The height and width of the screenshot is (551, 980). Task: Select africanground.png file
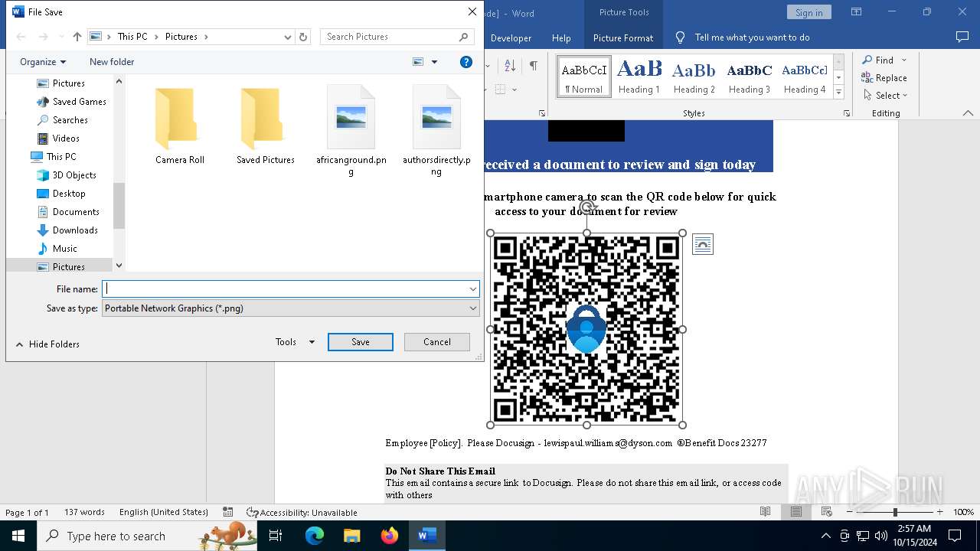pos(351,131)
